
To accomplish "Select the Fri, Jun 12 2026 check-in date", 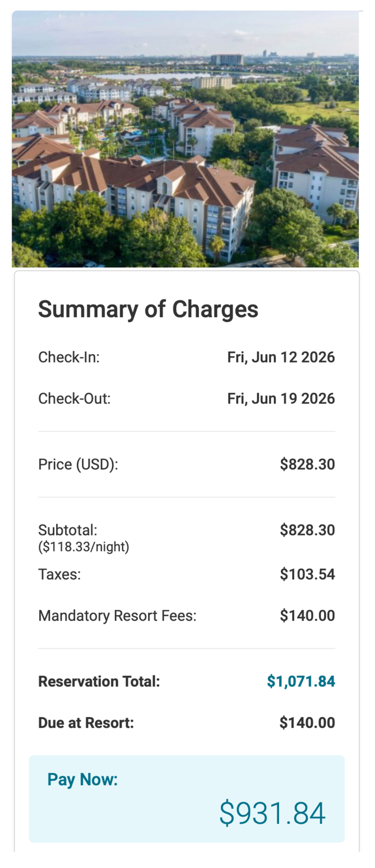I will (x=281, y=357).
